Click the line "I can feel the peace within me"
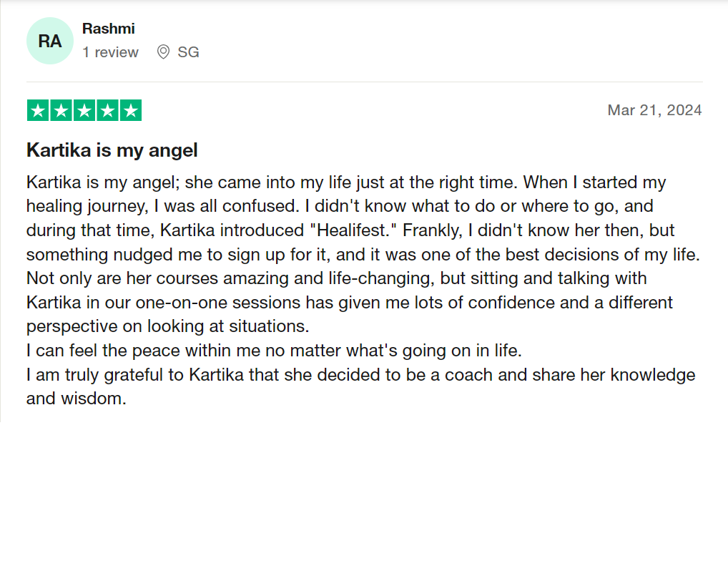Image resolution: width=728 pixels, height=561 pixels. [x=274, y=351]
